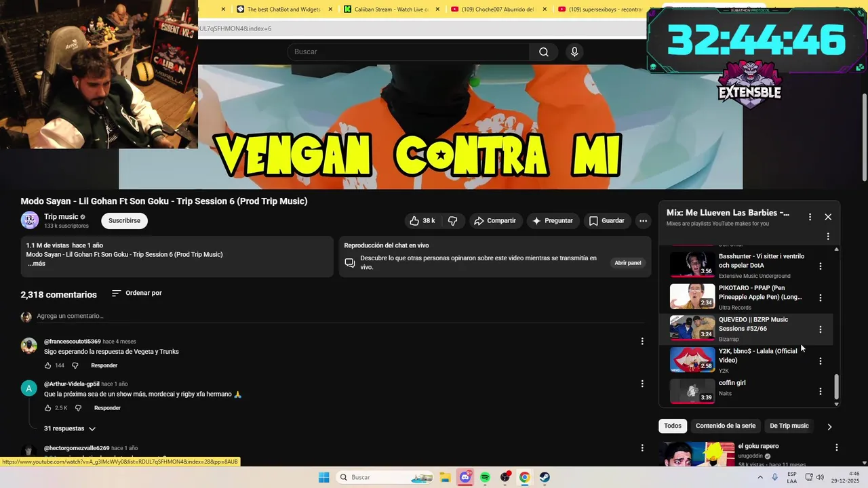The image size is (868, 488).
Task: Open more actions menu beside Guardar
Action: pos(643,221)
